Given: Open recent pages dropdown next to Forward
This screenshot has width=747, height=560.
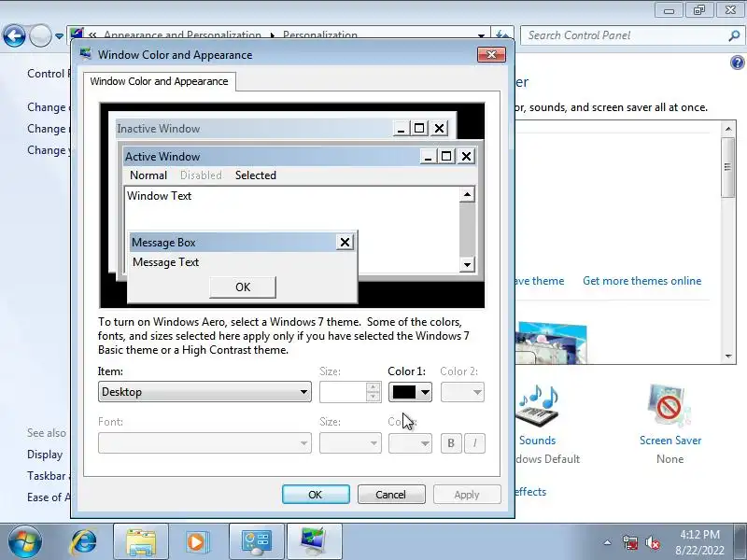Looking at the screenshot, I should (x=59, y=36).
